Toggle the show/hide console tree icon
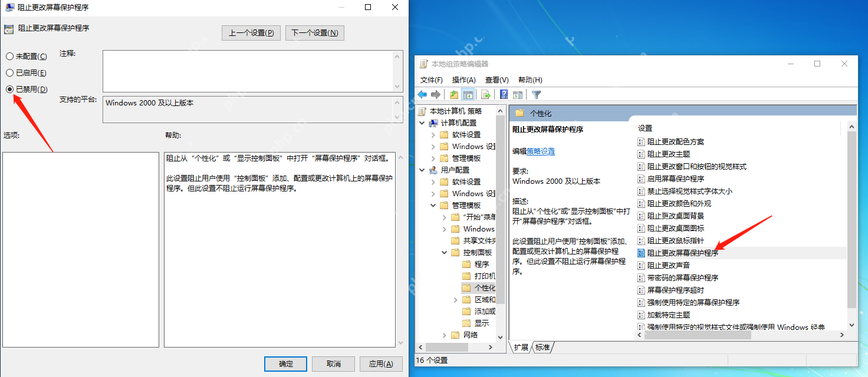868x377 pixels. pos(468,94)
